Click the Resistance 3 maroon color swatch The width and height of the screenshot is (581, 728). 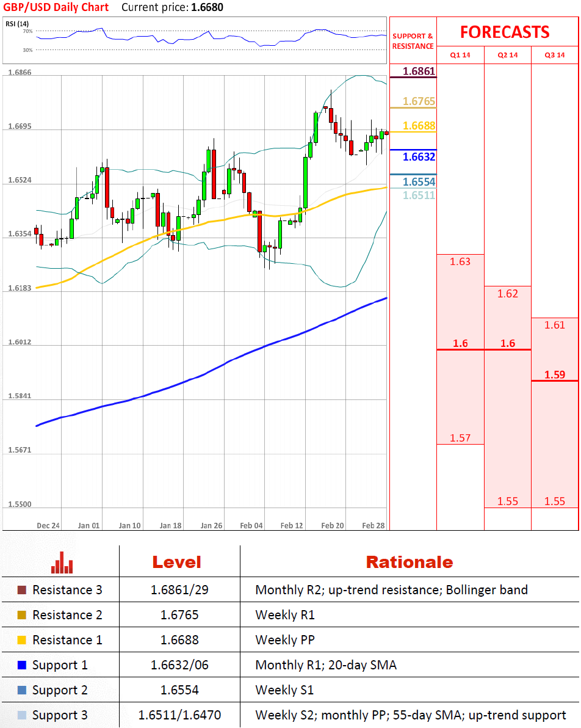click(x=22, y=590)
